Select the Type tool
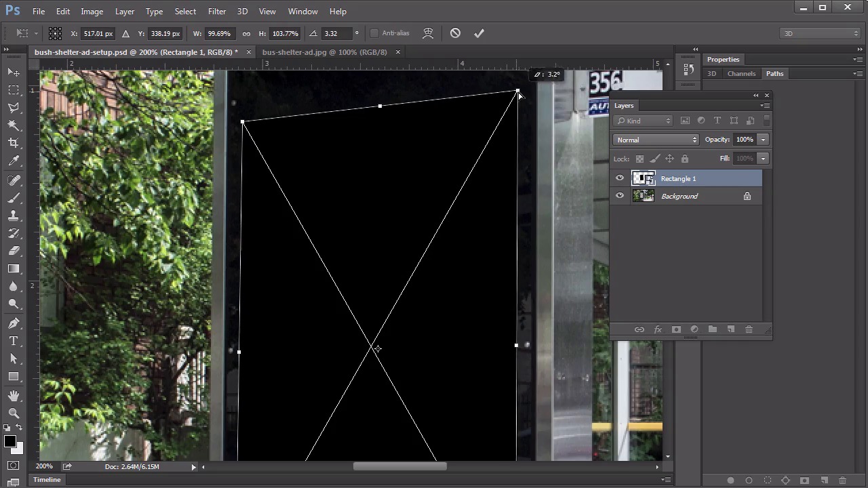 pyautogui.click(x=14, y=341)
